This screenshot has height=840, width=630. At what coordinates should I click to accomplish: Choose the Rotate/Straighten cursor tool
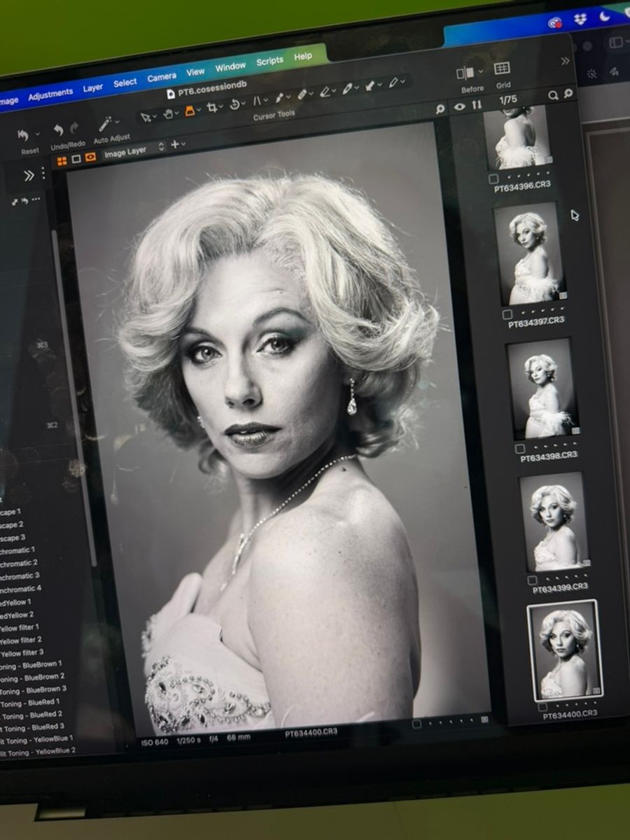234,104
